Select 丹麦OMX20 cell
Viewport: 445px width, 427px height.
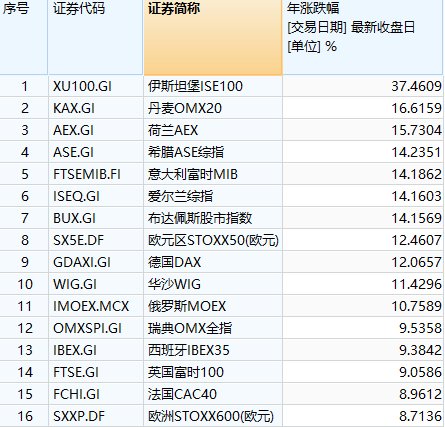pos(213,108)
